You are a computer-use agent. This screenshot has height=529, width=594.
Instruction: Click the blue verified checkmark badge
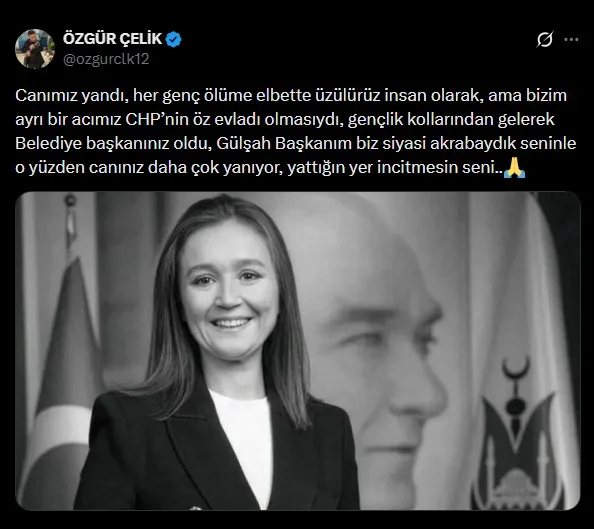[x=174, y=39]
